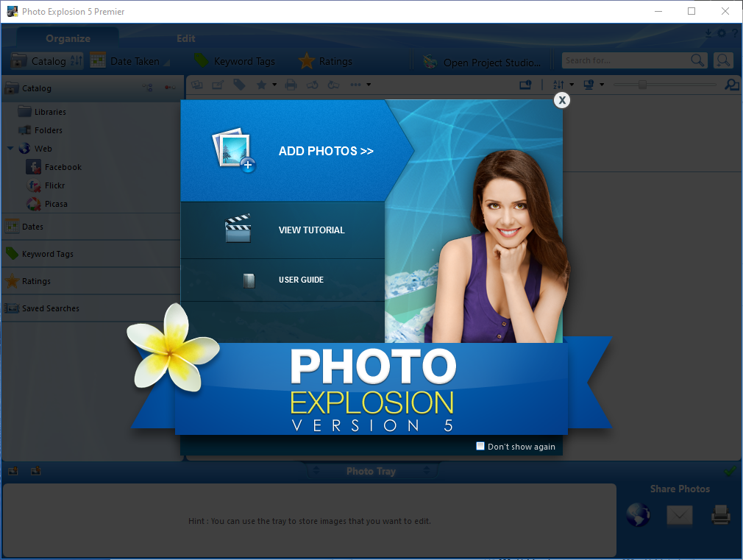The width and height of the screenshot is (743, 560).
Task: Select Facebook under Web
Action: [54, 167]
